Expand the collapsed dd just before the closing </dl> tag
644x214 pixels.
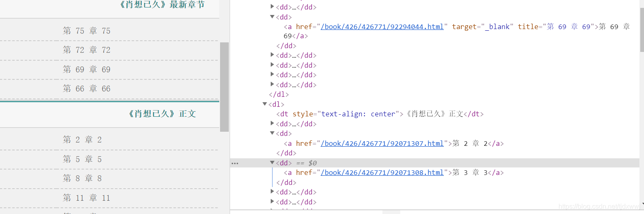pyautogui.click(x=272, y=85)
